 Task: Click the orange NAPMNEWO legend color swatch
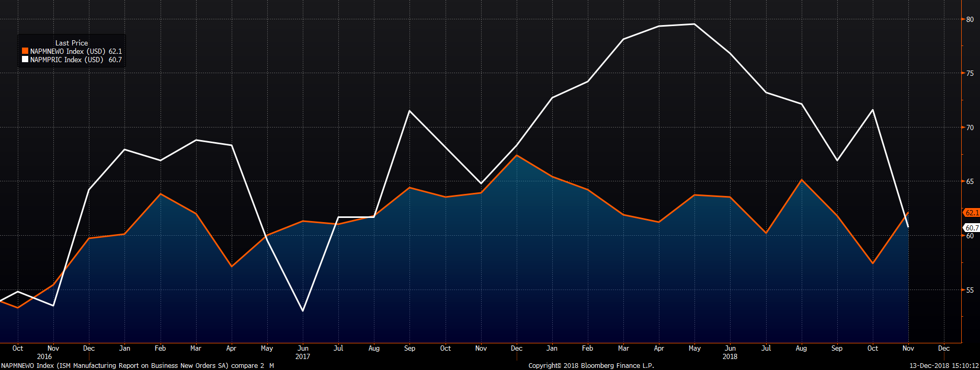[25, 51]
